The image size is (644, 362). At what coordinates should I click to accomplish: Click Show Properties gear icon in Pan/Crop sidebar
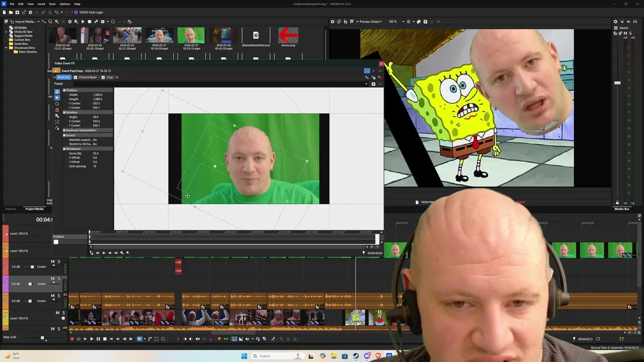(57, 92)
